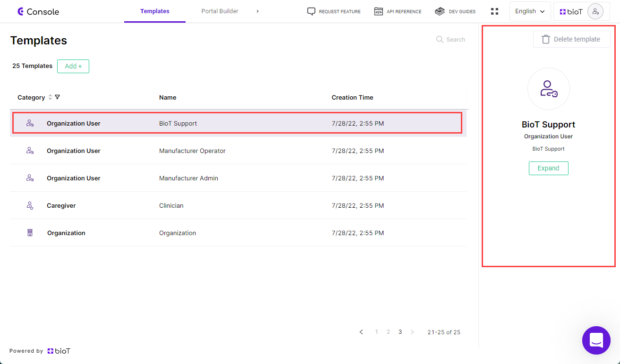
Task: Click the Organization building row icon
Action: click(30, 233)
